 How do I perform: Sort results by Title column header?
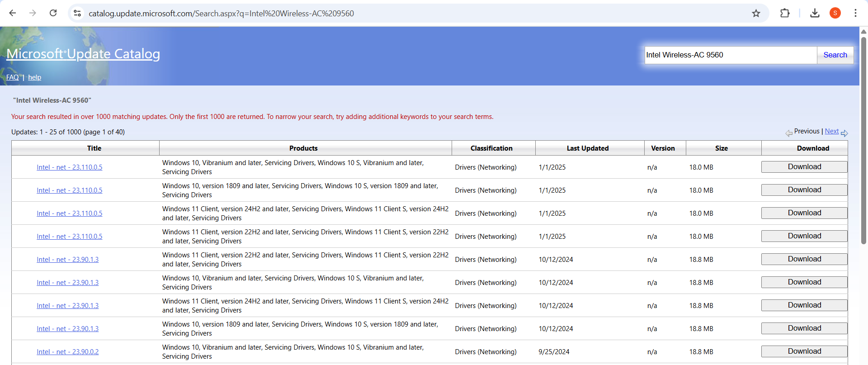coord(94,148)
